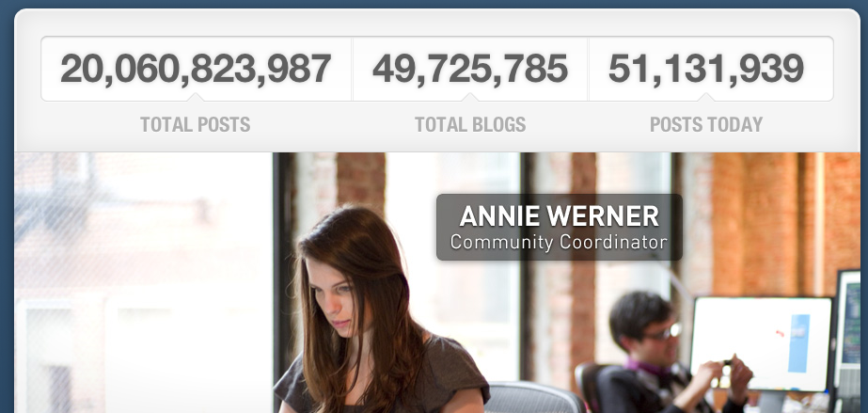Click the pointer notch below total blogs box
868x413 pixels.
pyautogui.click(x=470, y=98)
